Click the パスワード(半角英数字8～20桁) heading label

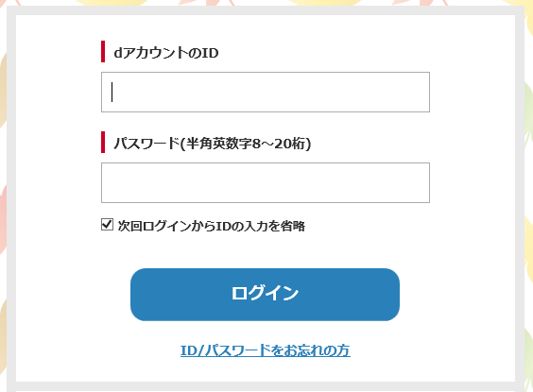(212, 144)
